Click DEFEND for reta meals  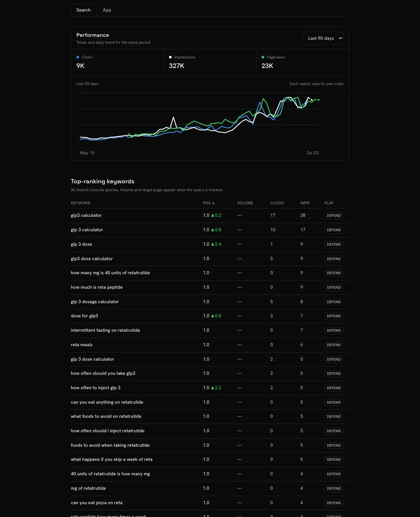click(334, 345)
